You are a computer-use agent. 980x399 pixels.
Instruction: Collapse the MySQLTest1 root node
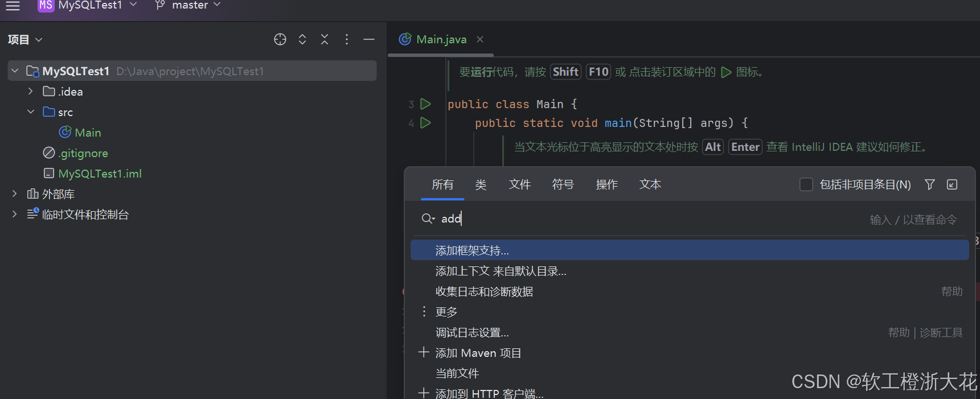click(15, 71)
